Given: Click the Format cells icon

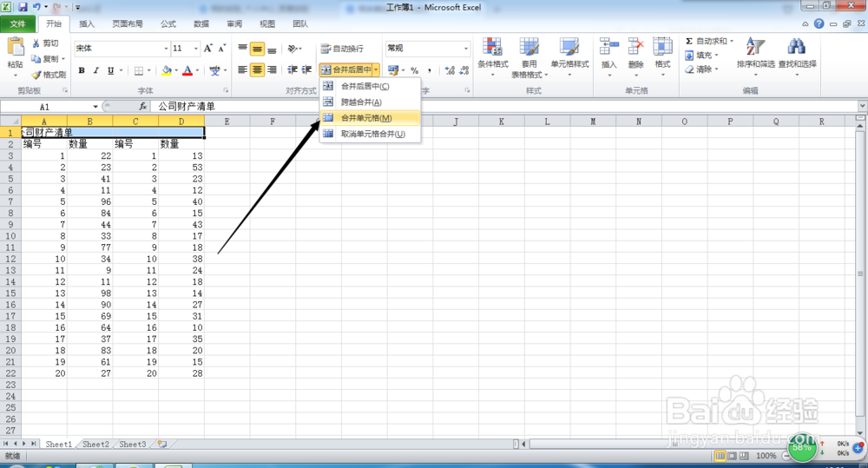Looking at the screenshot, I should coord(662,47).
